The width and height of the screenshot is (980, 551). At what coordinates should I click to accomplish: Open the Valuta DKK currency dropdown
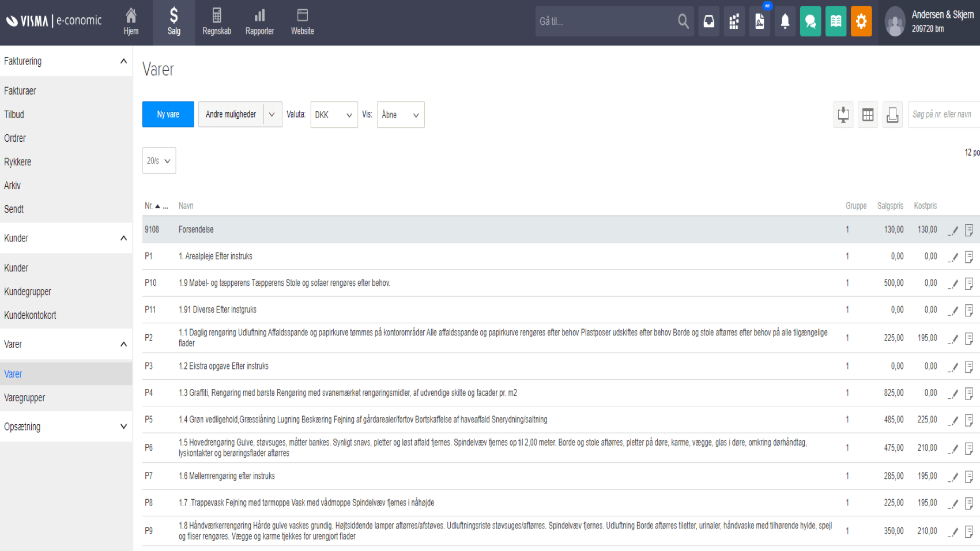click(x=334, y=115)
